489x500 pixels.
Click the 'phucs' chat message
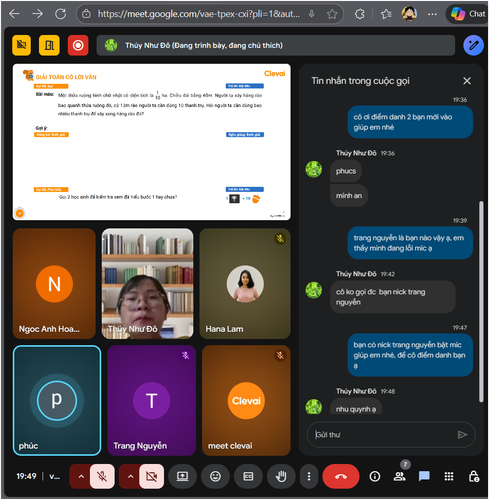(346, 171)
